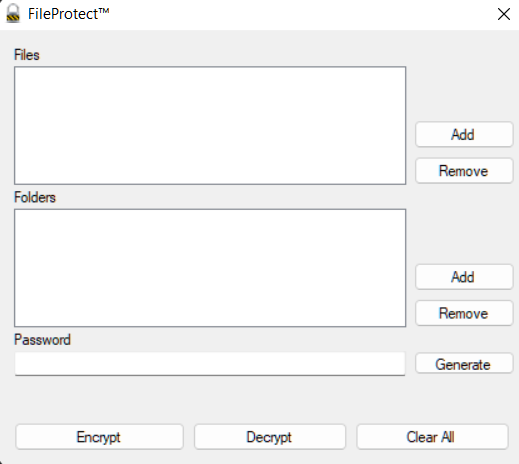Close the FileProtect window
519x464 pixels.
pyautogui.click(x=503, y=14)
